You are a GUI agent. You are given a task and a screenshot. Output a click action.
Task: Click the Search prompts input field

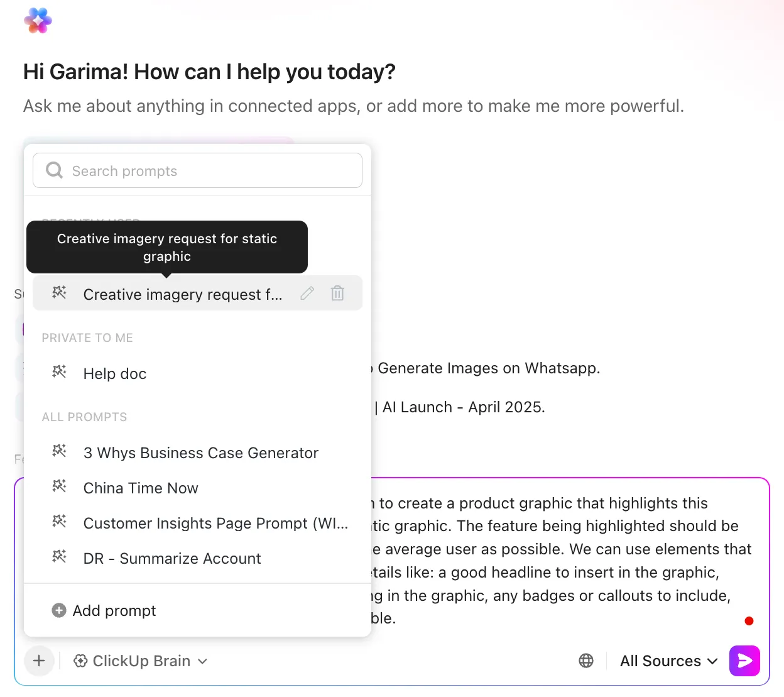click(197, 170)
